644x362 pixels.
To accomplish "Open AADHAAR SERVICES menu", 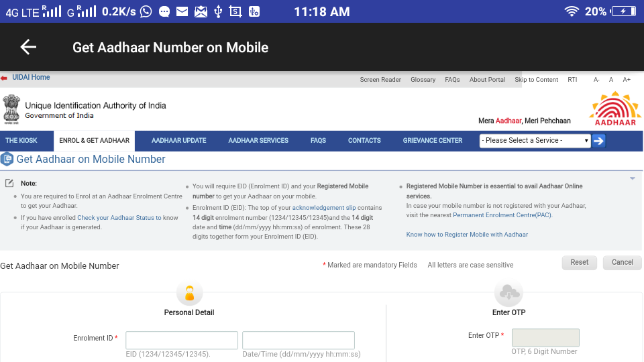I will point(258,140).
